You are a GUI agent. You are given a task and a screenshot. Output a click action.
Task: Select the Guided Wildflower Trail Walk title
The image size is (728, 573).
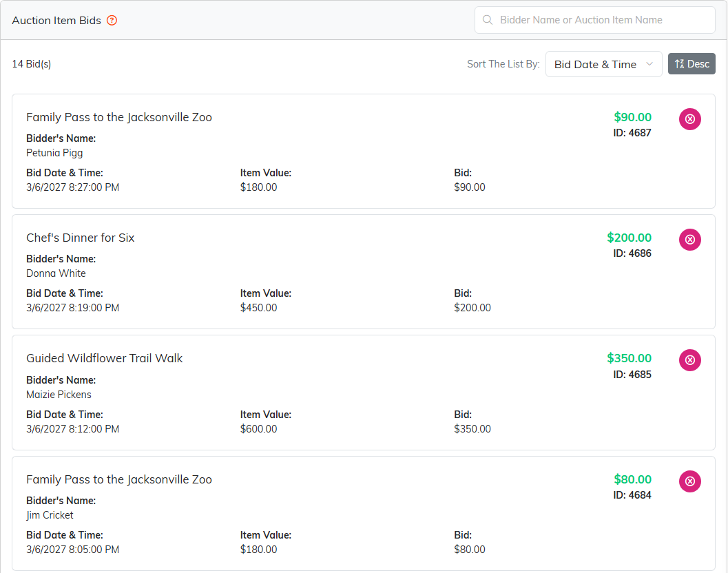coord(105,359)
